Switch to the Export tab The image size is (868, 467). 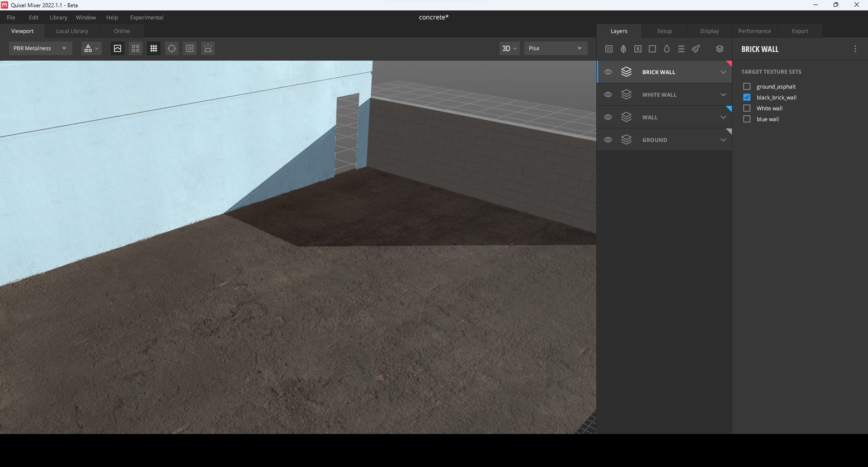(800, 31)
